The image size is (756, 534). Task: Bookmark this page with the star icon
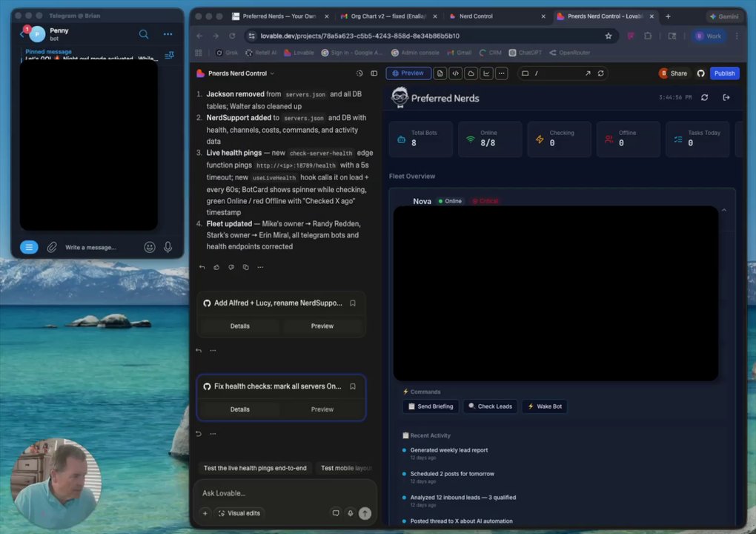(x=609, y=36)
